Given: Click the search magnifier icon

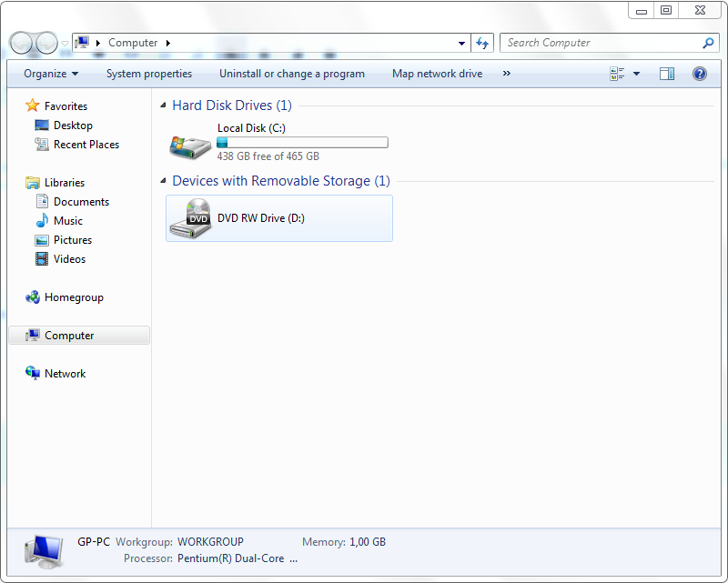Looking at the screenshot, I should point(709,43).
